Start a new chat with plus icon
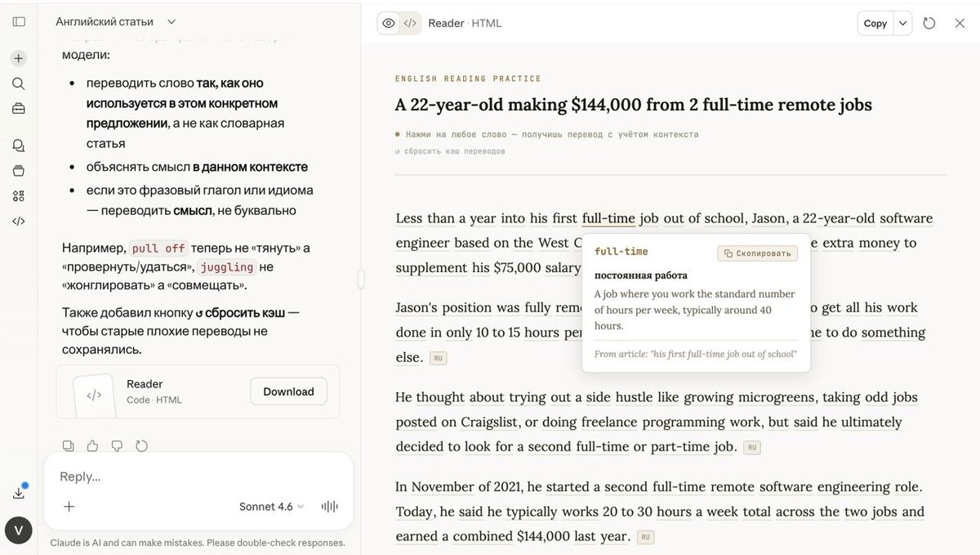 pyautogui.click(x=19, y=59)
